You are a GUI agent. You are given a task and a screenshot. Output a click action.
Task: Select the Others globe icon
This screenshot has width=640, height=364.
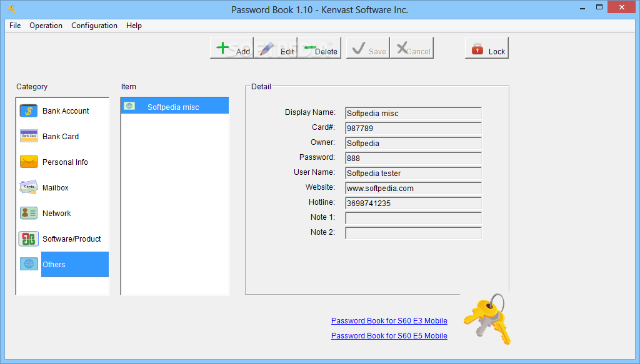tap(29, 263)
